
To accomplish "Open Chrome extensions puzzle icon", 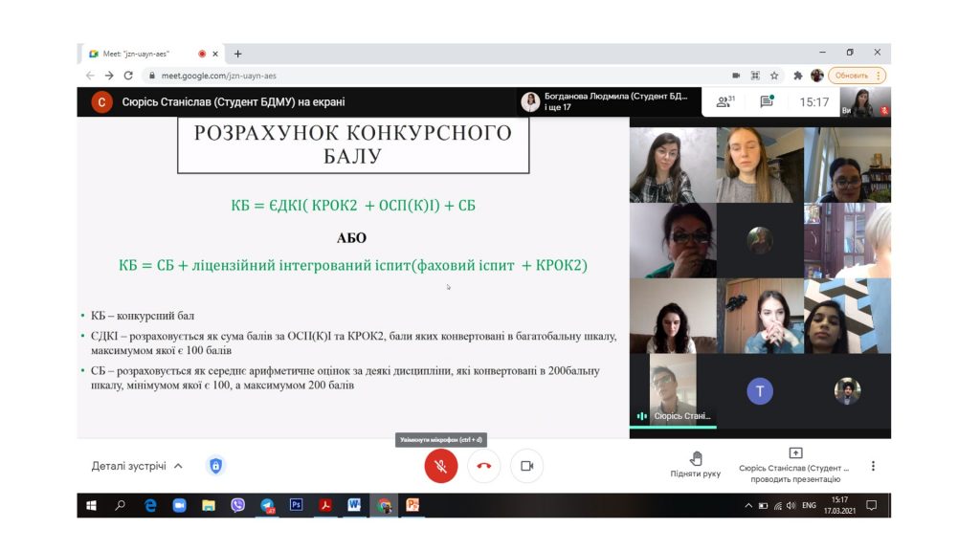I will 797,76.
